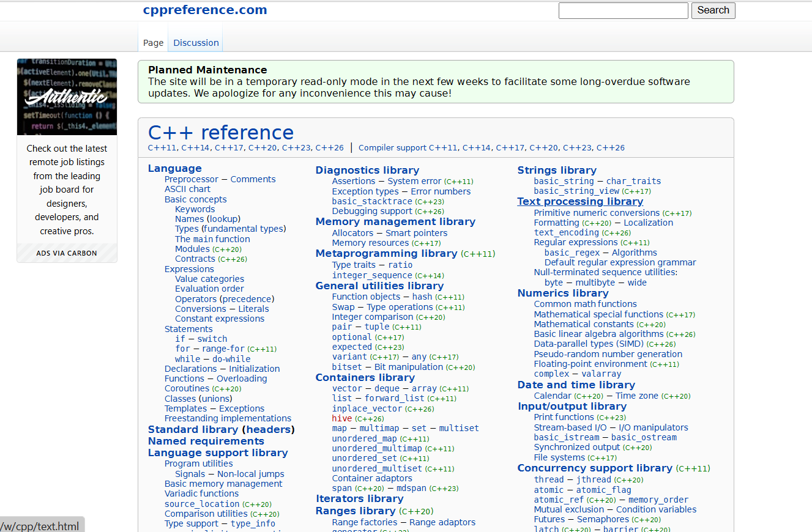The image size is (812, 532).
Task: Open the Templates link
Action: [x=185, y=408]
